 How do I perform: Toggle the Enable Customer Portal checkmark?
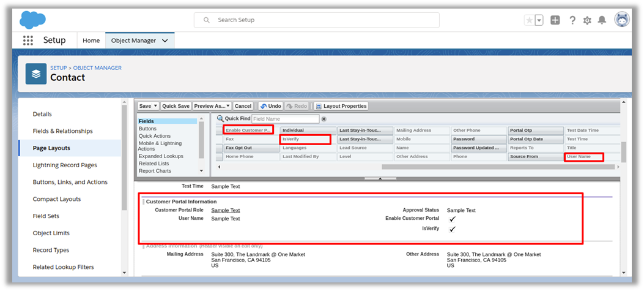(452, 219)
